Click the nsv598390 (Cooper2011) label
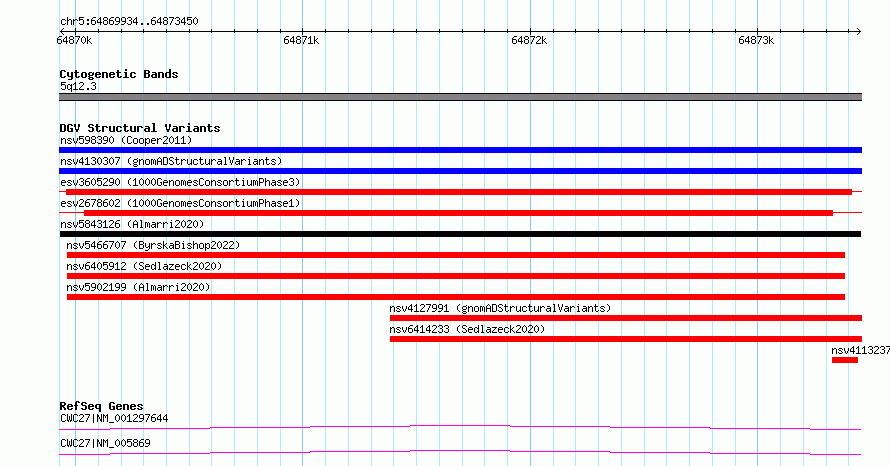 (x=126, y=140)
